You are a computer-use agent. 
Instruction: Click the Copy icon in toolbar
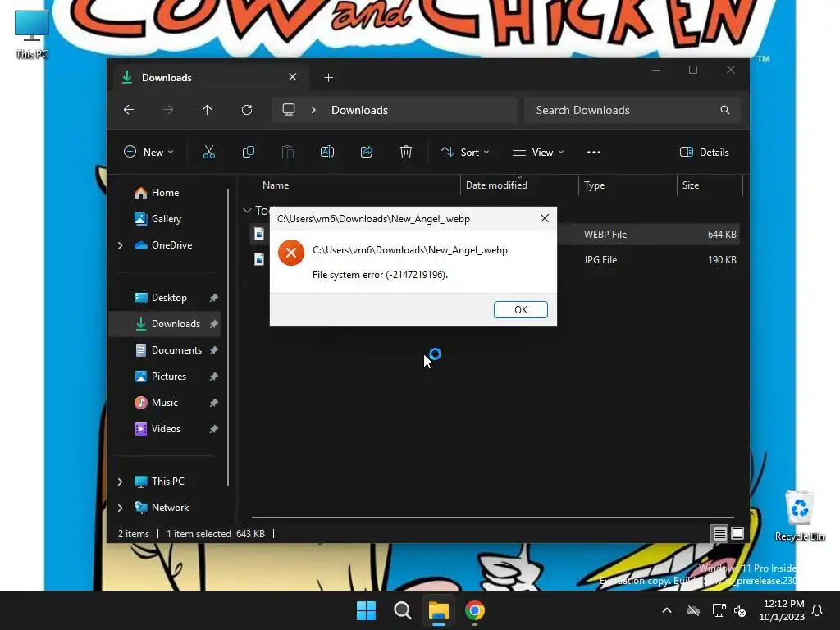(248, 152)
